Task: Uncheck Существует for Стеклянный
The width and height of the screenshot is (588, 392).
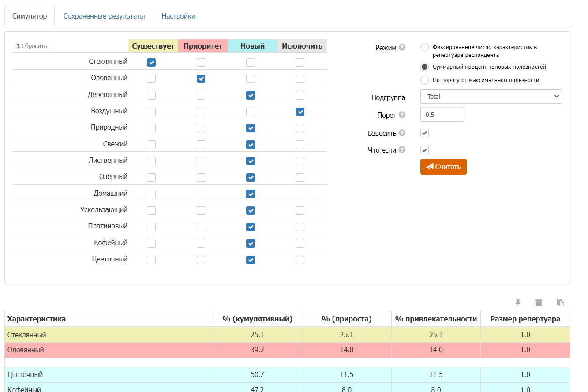Action: coord(151,63)
